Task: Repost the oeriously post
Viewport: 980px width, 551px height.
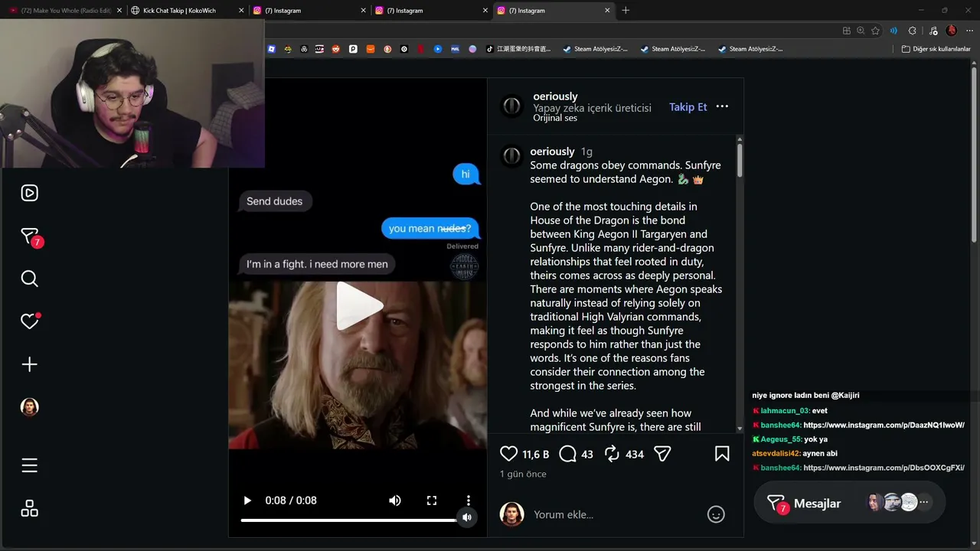Action: point(612,454)
